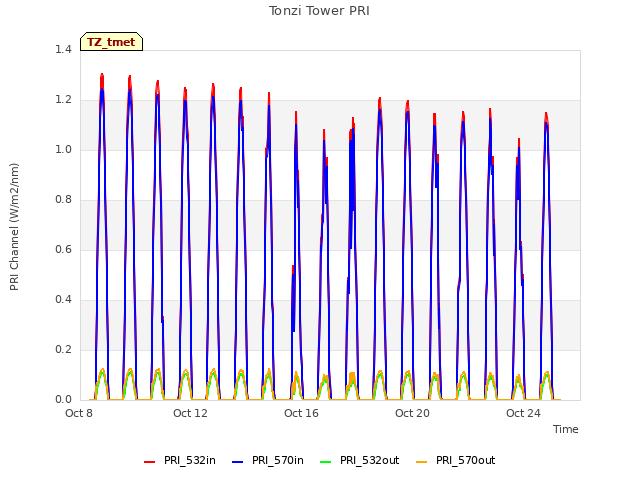Click the 0.2 y-axis tick label
Screen dimensions: 640x480
(63, 349)
